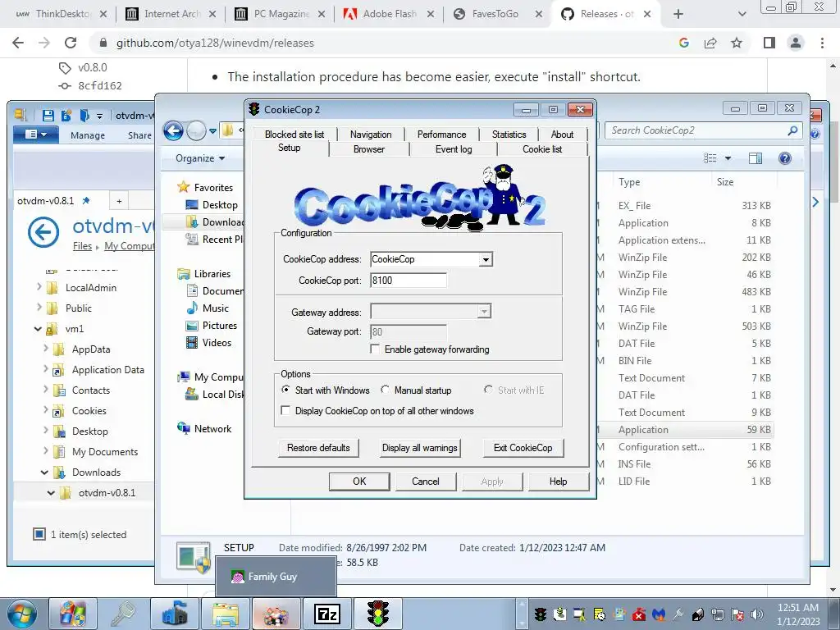
Task: Open Chrome's three-dot menu
Action: 822,43
